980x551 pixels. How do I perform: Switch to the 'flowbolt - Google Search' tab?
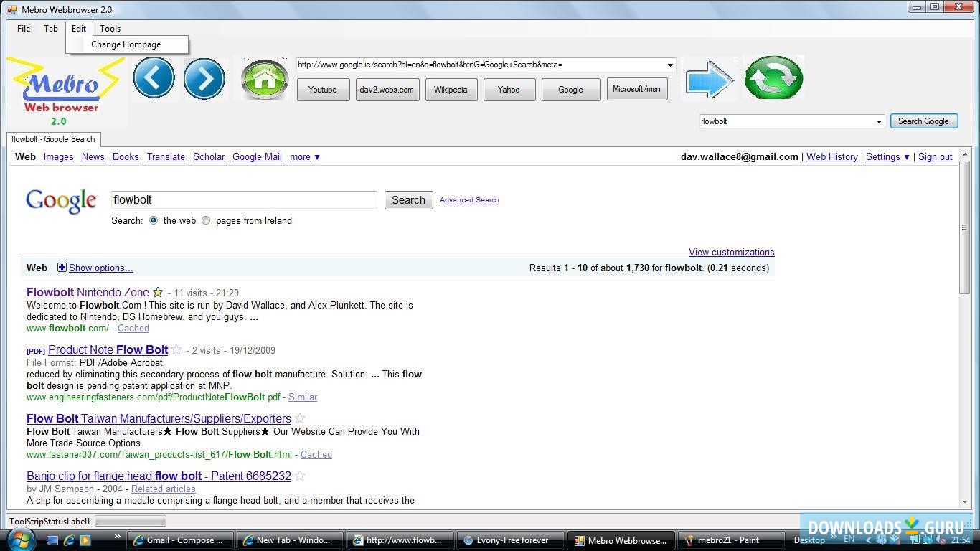coord(53,139)
